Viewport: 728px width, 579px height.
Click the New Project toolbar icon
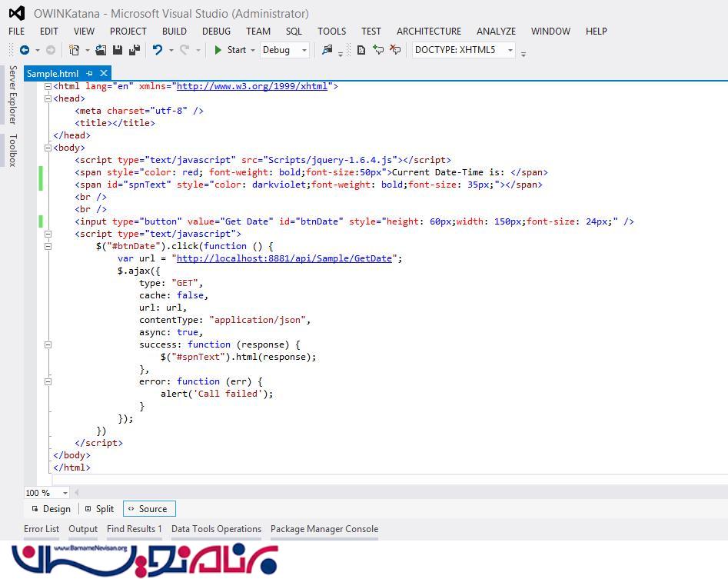(75, 50)
